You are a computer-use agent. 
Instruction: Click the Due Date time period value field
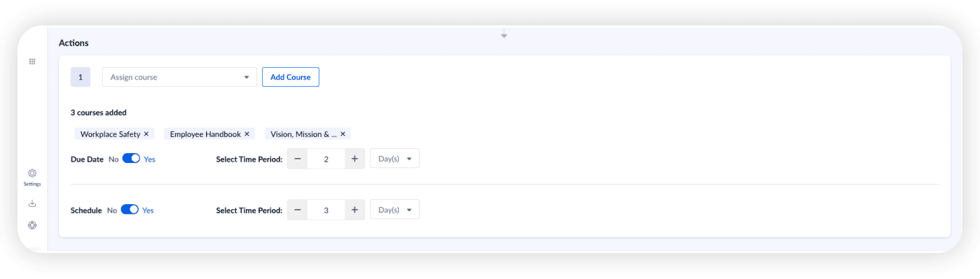pyautogui.click(x=326, y=159)
